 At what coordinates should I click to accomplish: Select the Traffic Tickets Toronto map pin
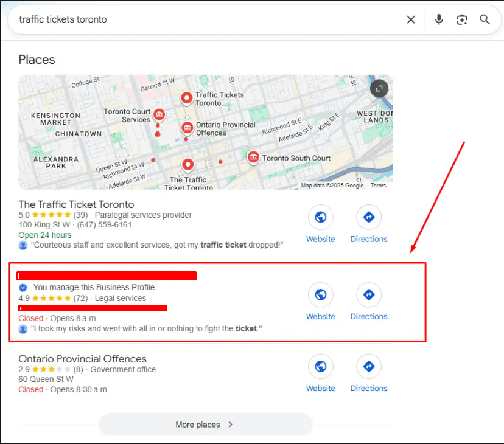[x=187, y=99]
